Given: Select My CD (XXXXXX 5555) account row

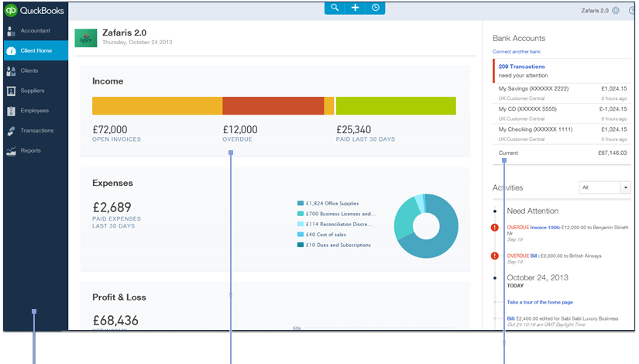Looking at the screenshot, I should pyautogui.click(x=562, y=113).
